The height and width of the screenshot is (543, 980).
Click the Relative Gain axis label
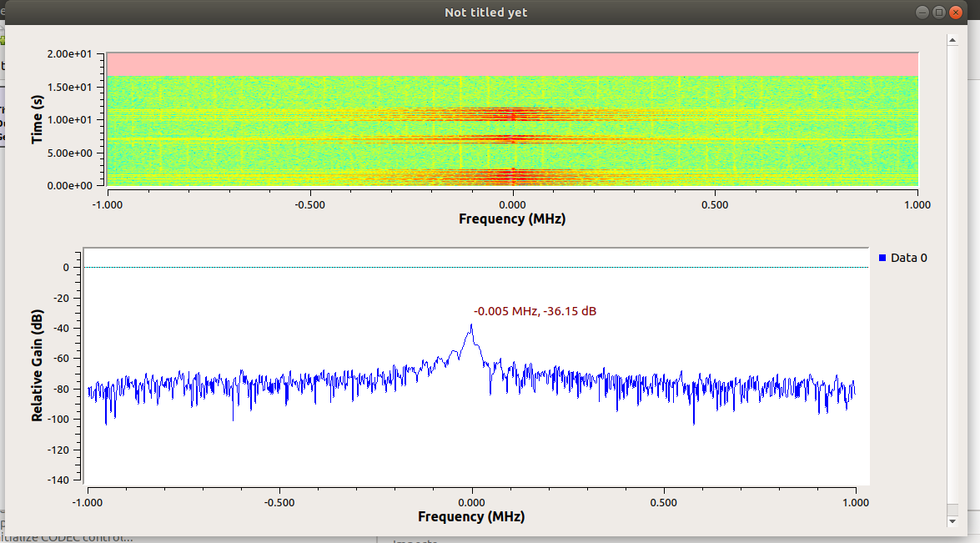pos(37,363)
